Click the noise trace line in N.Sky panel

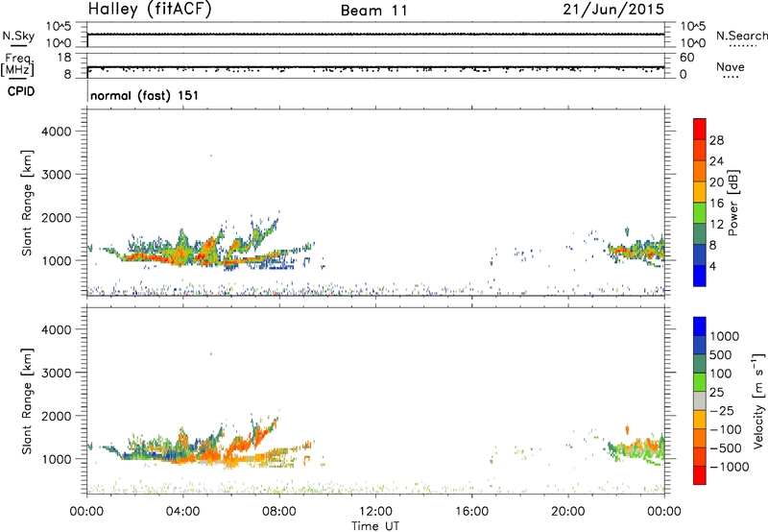pyautogui.click(x=375, y=35)
